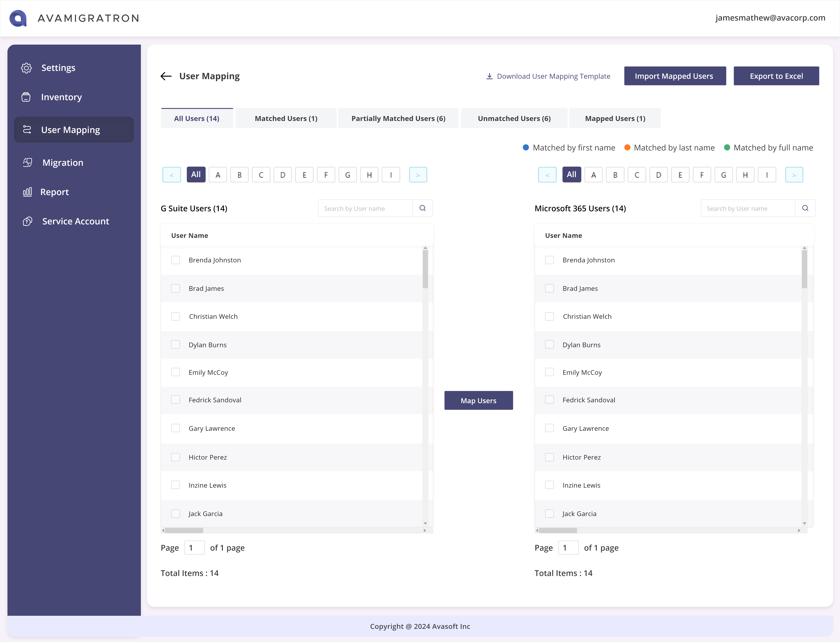Click jamesmathew@avacorp.com account text

(770, 18)
